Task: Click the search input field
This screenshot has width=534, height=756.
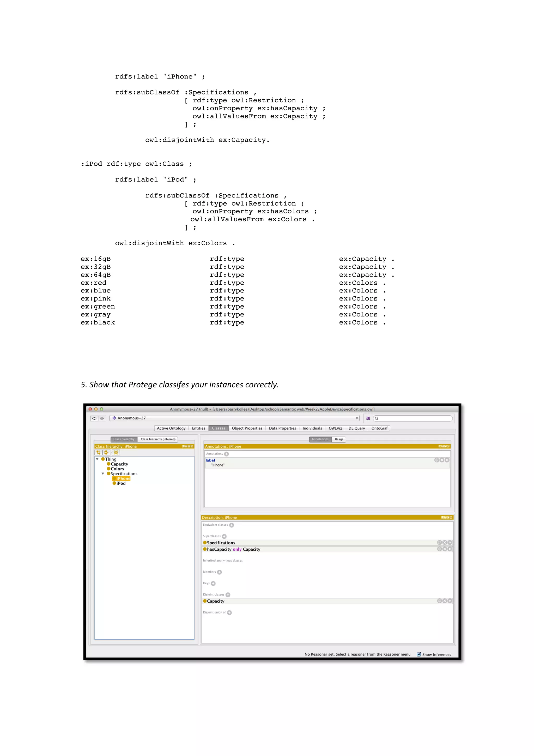Action: 415,418
